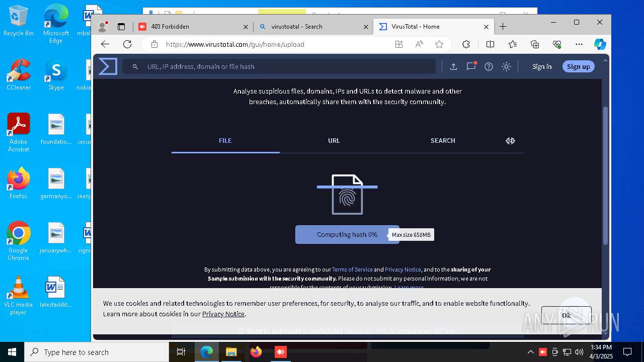Click the VirusTotal logo icon
The image size is (644, 362).
coord(108,66)
